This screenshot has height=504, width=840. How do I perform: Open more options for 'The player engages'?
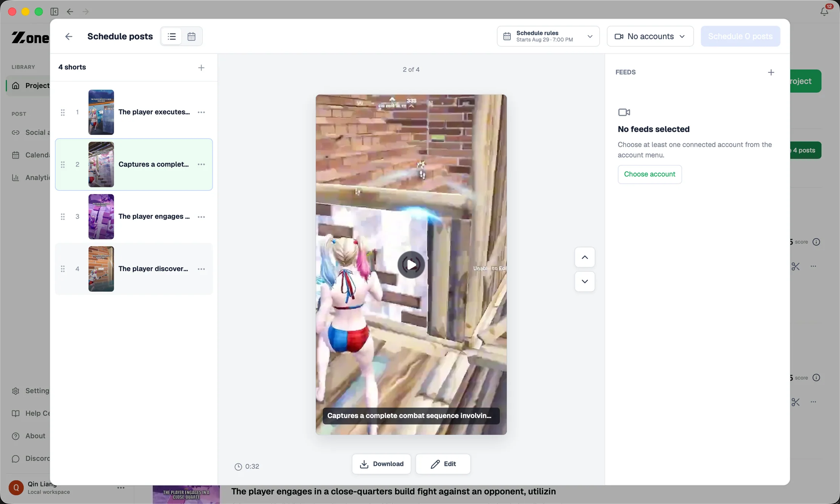pyautogui.click(x=201, y=217)
